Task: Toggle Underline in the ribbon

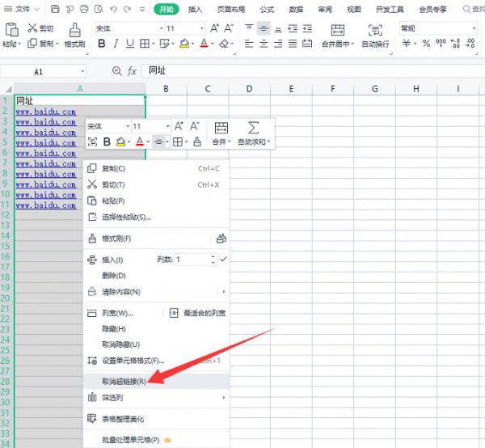Action: click(x=130, y=44)
